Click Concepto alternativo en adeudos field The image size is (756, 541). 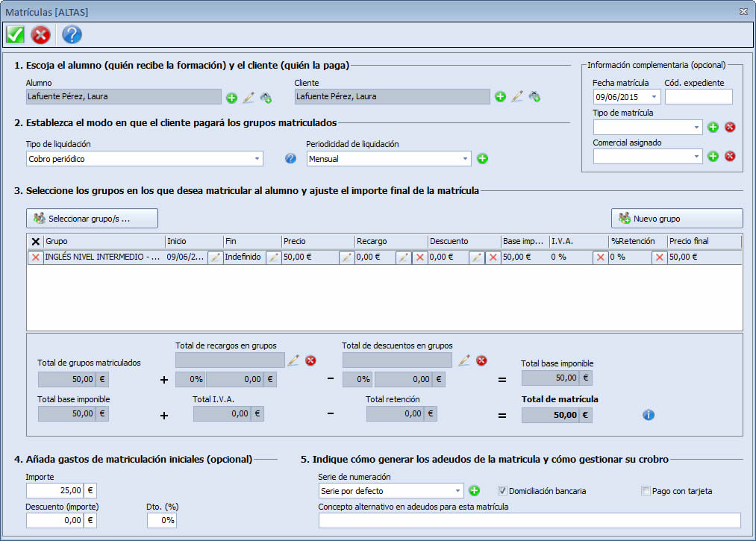click(x=529, y=520)
